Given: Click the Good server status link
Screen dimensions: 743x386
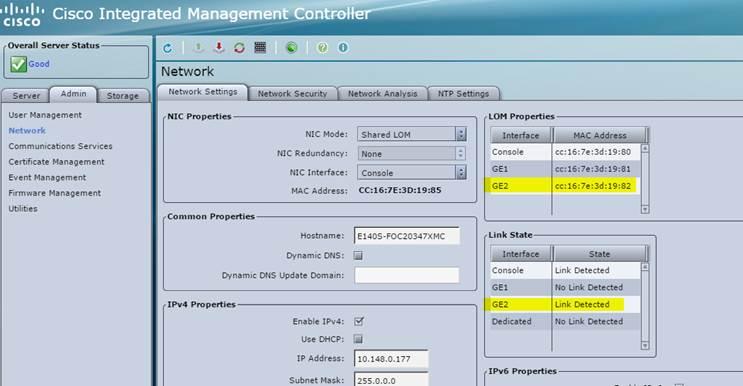Looking at the screenshot, I should (39, 64).
